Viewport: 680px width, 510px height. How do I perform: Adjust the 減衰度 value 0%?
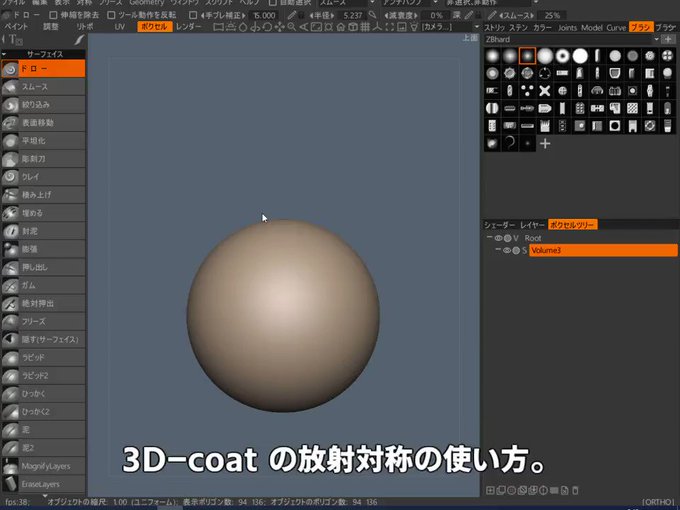436,16
